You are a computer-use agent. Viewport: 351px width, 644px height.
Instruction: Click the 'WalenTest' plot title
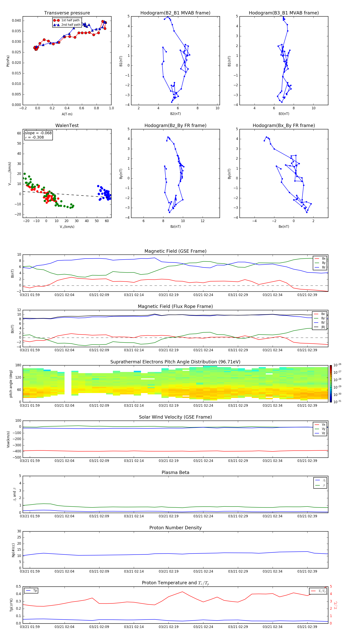67,125
